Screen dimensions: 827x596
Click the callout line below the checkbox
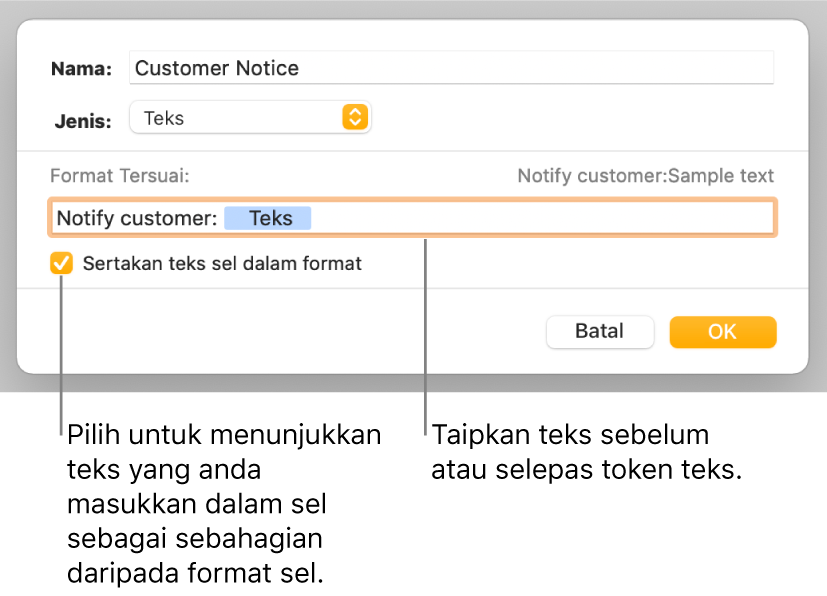point(62,350)
